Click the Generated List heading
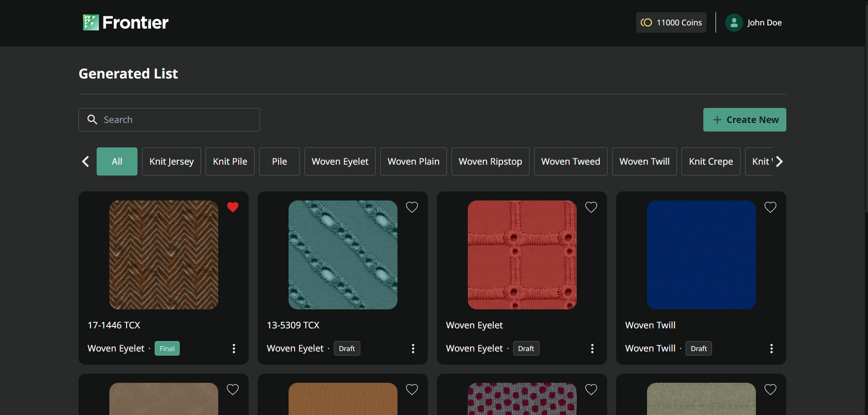 (128, 73)
